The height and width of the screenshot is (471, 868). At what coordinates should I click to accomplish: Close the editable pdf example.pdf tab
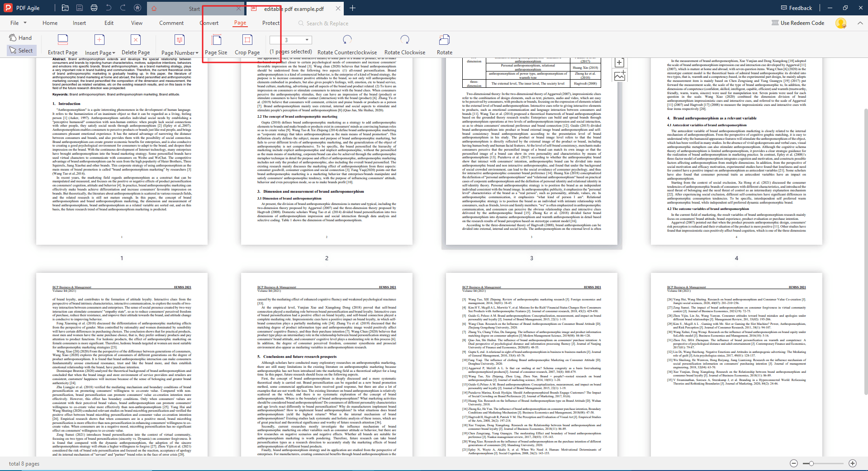(x=338, y=9)
